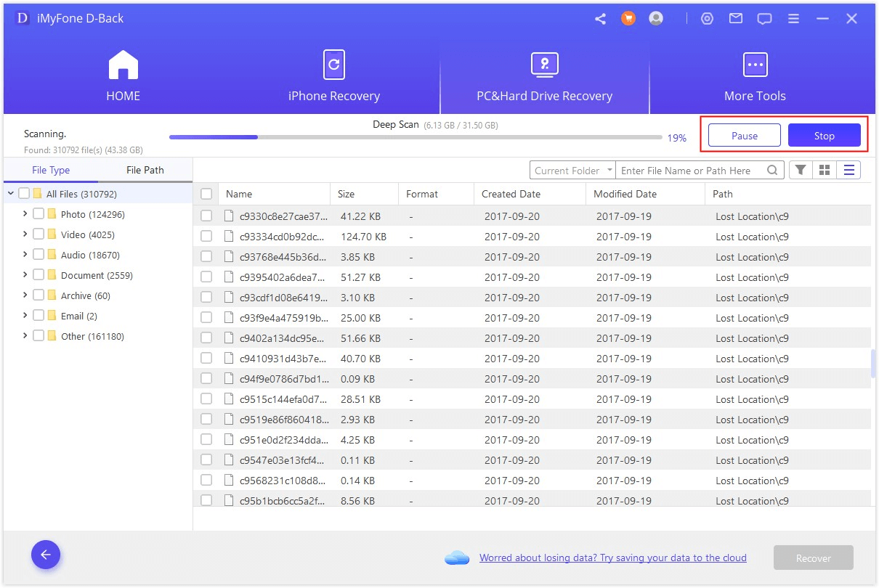Switch to grid thumbnail view icon

(x=825, y=170)
